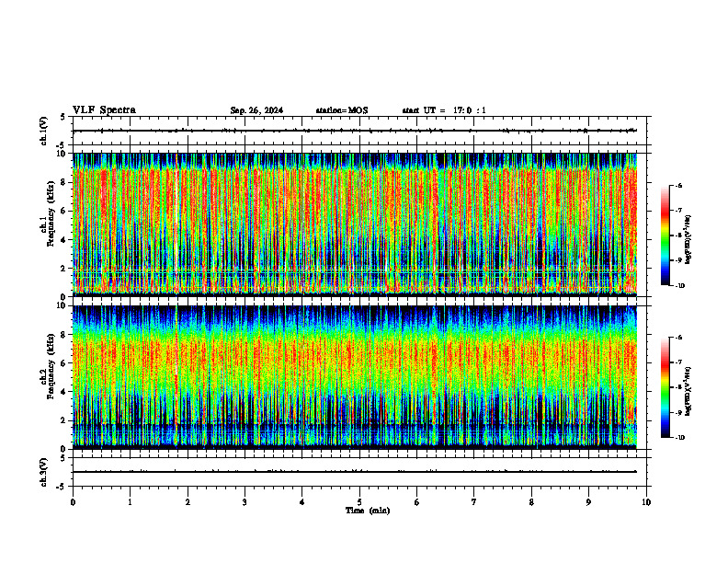This screenshot has height=563, width=728.
Task: Click the ch.1 color bar PSD unit label
Action: click(x=688, y=239)
